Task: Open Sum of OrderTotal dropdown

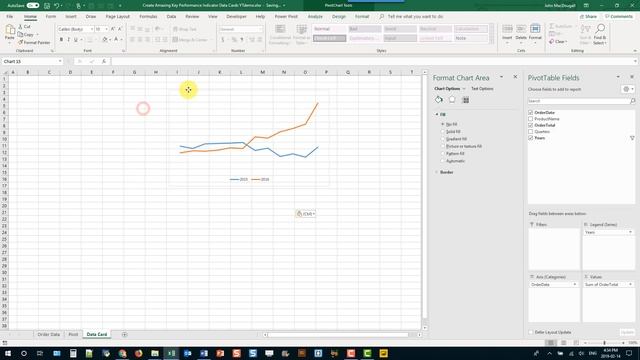Action: point(630,284)
